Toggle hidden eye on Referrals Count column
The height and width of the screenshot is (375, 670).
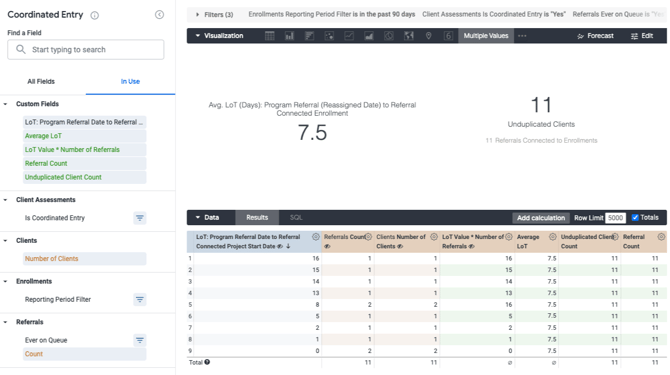coord(327,246)
